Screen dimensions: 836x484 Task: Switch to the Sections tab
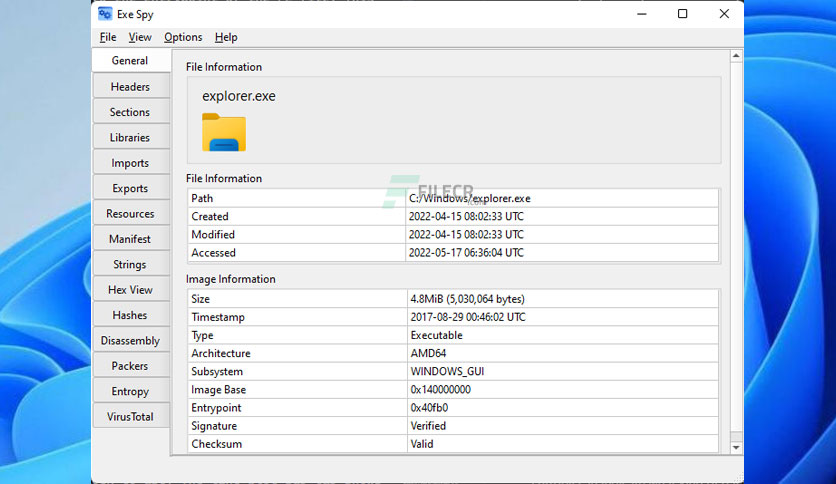[x=131, y=112]
